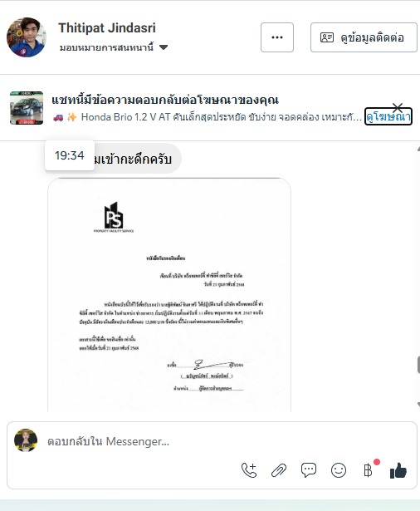Click the ดูข้อมูลติดต่อ button

[364, 37]
